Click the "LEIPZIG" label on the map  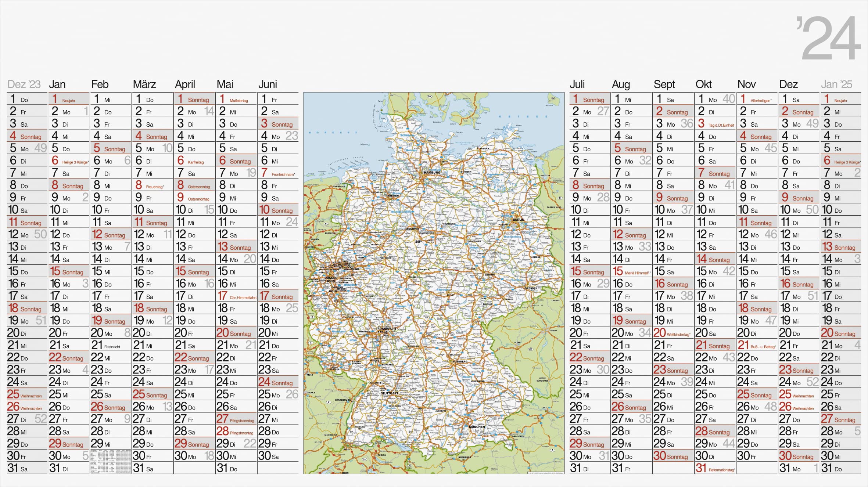pyautogui.click(x=490, y=274)
